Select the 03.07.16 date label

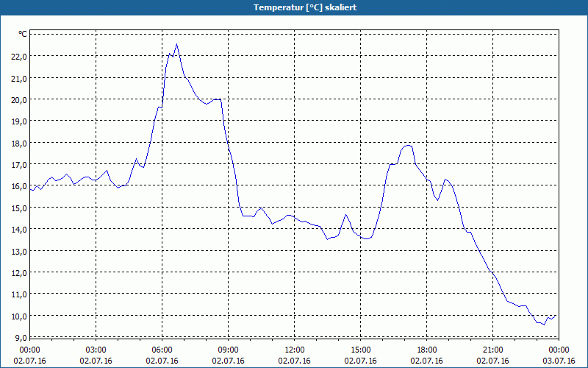click(559, 361)
